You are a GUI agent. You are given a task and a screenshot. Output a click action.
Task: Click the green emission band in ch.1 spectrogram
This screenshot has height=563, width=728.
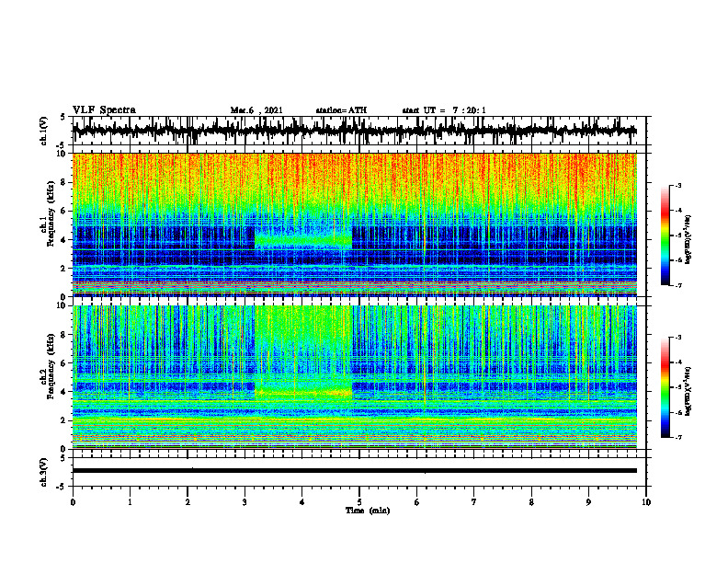click(303, 240)
